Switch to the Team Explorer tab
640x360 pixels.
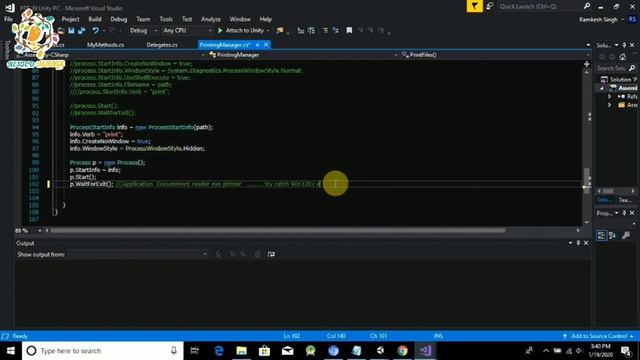click(x=625, y=200)
